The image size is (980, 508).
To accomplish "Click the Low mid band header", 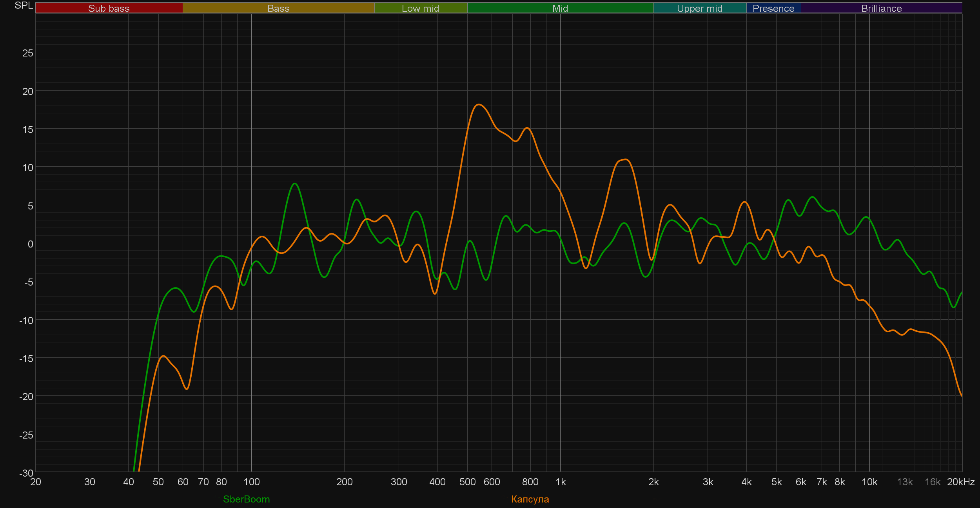I will point(420,8).
